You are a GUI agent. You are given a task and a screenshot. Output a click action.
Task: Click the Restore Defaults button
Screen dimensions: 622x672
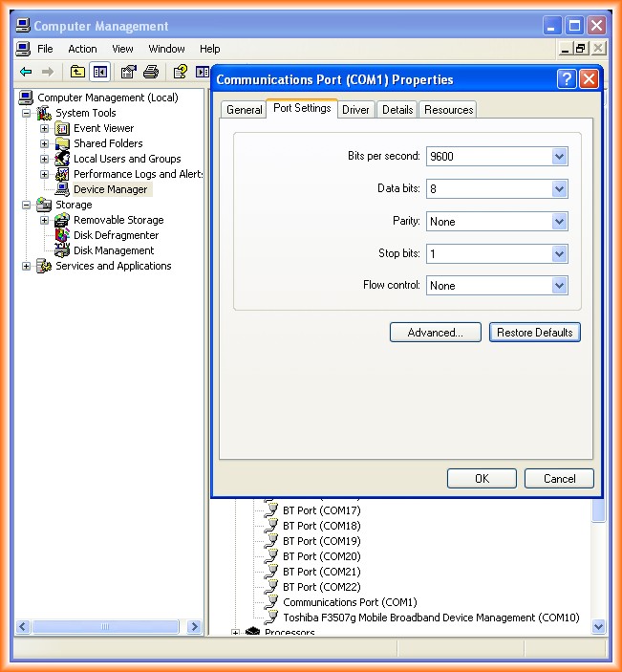[534, 333]
